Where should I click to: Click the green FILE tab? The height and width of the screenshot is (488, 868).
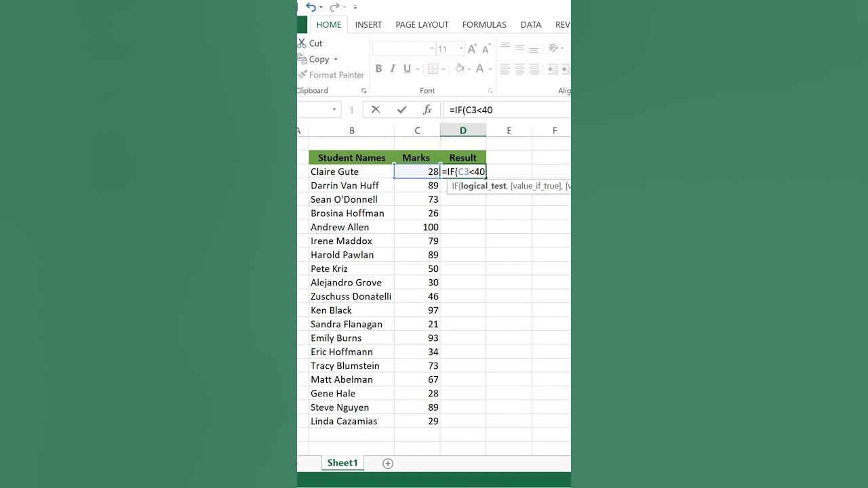[x=302, y=24]
